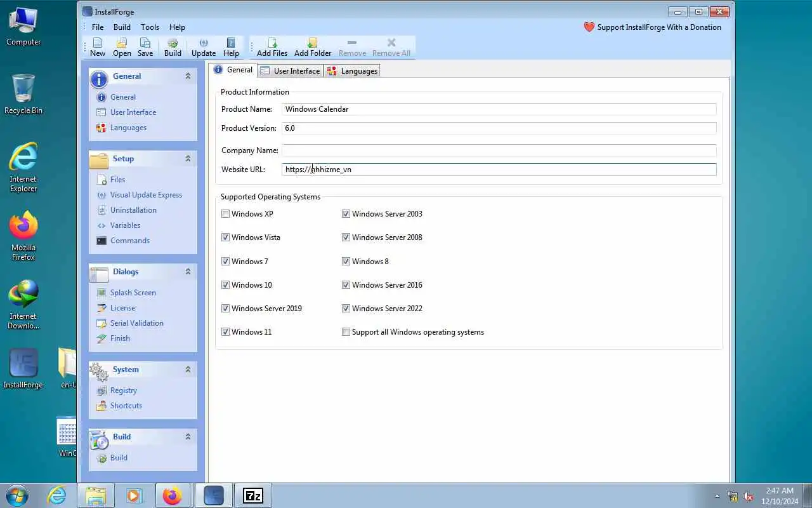Collapse the Dialogs sidebar group

pos(188,272)
